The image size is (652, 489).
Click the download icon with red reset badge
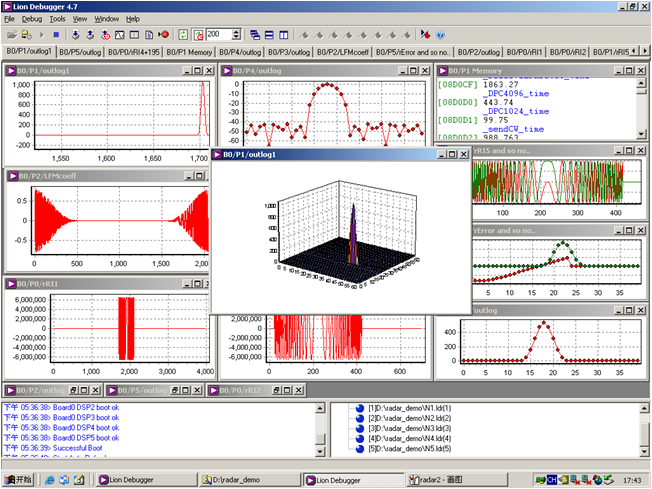point(105,35)
